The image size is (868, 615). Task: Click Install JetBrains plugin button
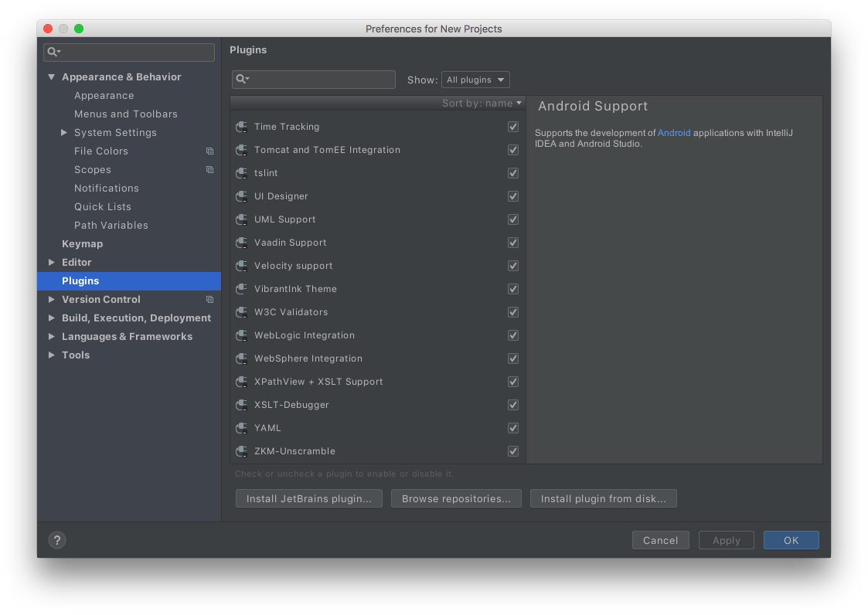(x=309, y=499)
